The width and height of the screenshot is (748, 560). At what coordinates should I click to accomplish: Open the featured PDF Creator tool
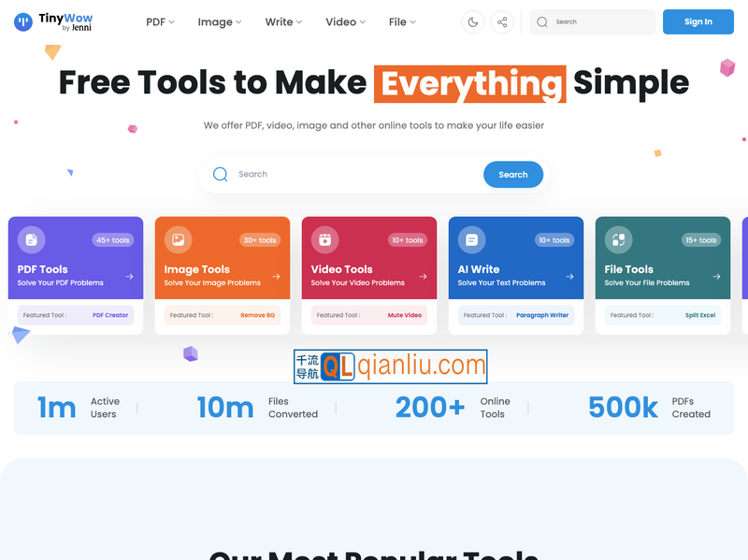coord(110,315)
